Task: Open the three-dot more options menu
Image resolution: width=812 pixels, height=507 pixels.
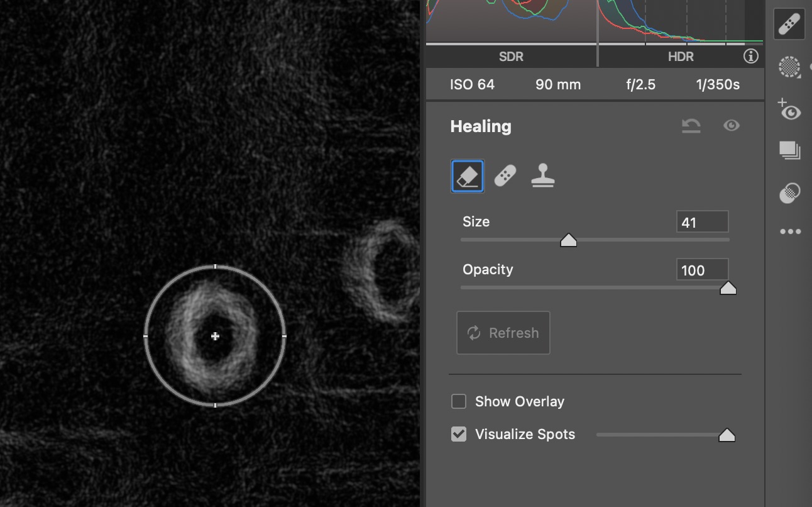Action: [790, 231]
